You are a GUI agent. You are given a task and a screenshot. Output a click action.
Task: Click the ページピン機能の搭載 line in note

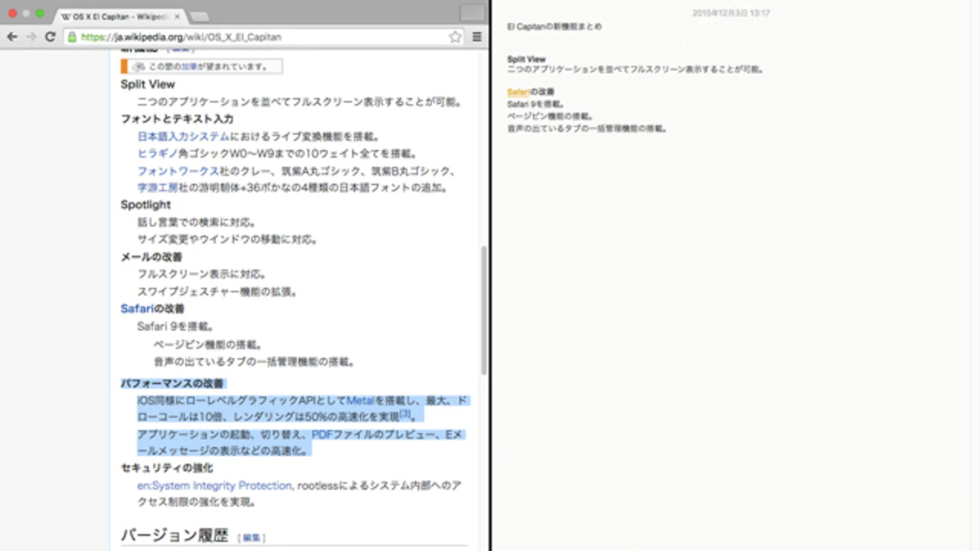(x=550, y=116)
